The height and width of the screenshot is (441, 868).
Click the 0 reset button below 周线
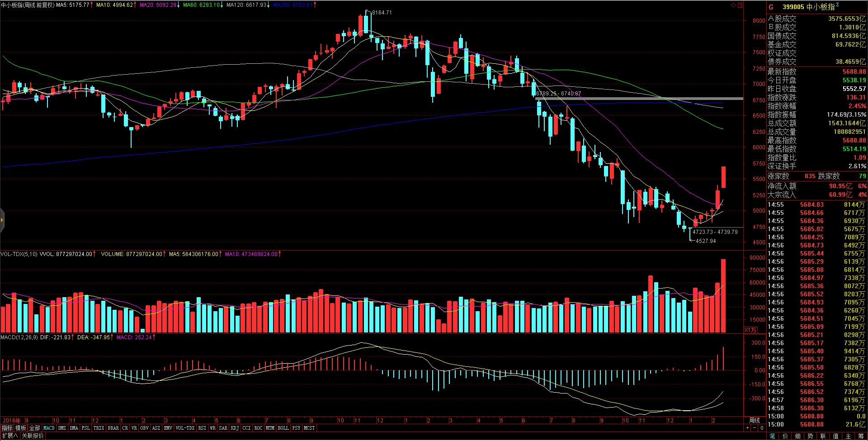point(761,428)
